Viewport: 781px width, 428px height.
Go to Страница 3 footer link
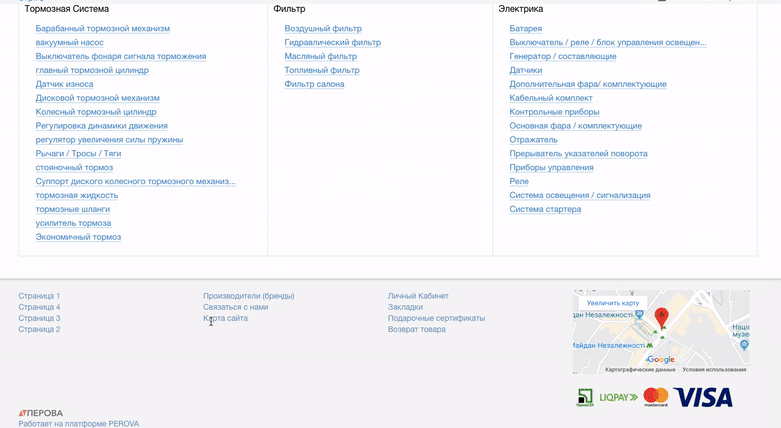pyautogui.click(x=39, y=318)
